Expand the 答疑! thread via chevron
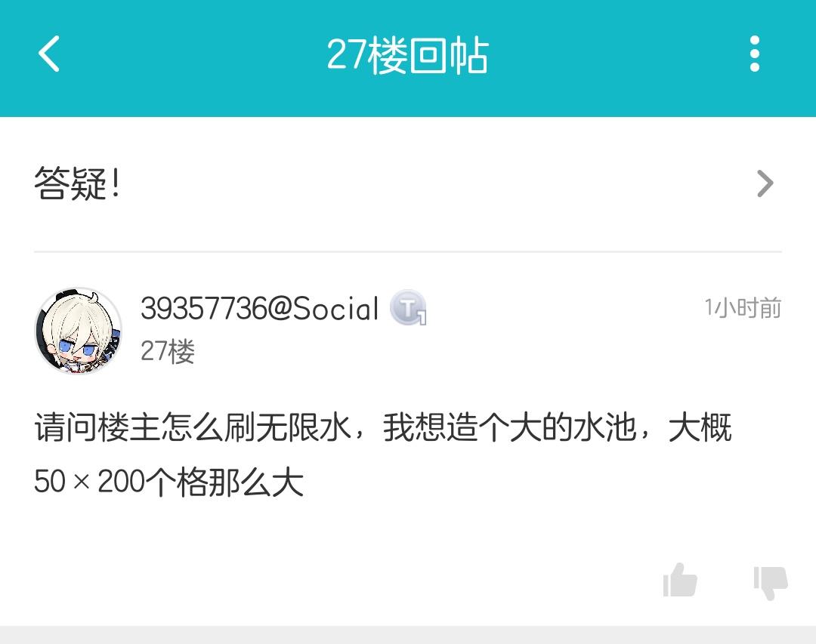 pos(765,183)
